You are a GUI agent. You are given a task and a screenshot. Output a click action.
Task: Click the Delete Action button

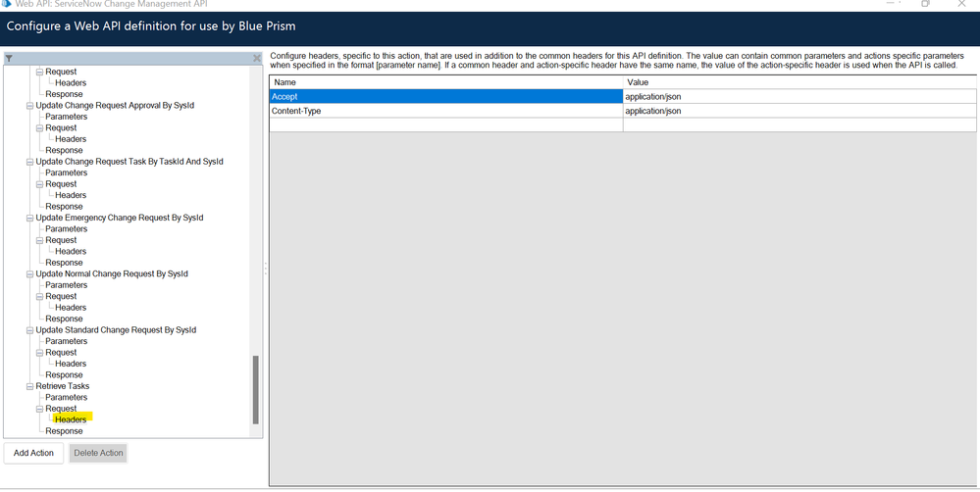tap(98, 454)
